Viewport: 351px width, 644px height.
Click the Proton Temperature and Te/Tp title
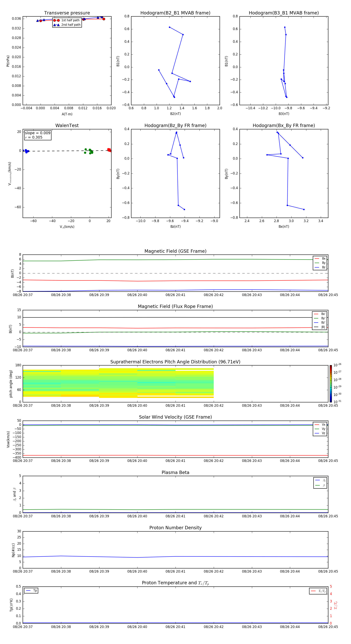click(175, 583)
